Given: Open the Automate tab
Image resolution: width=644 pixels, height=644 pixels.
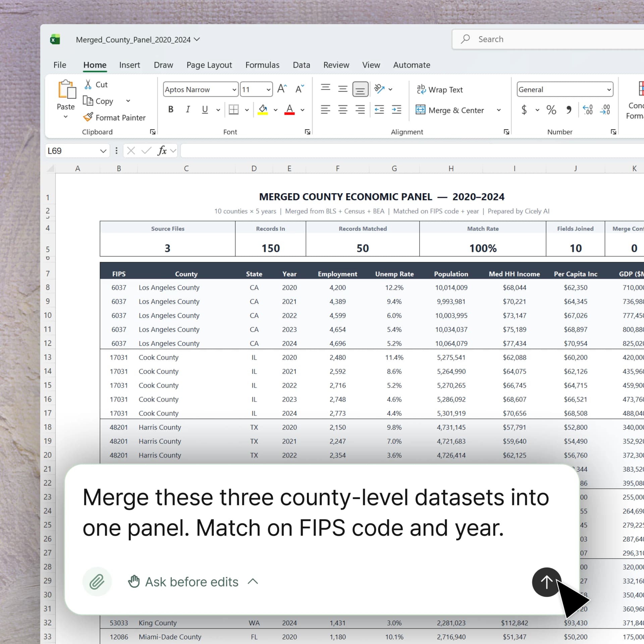Looking at the screenshot, I should (x=412, y=65).
